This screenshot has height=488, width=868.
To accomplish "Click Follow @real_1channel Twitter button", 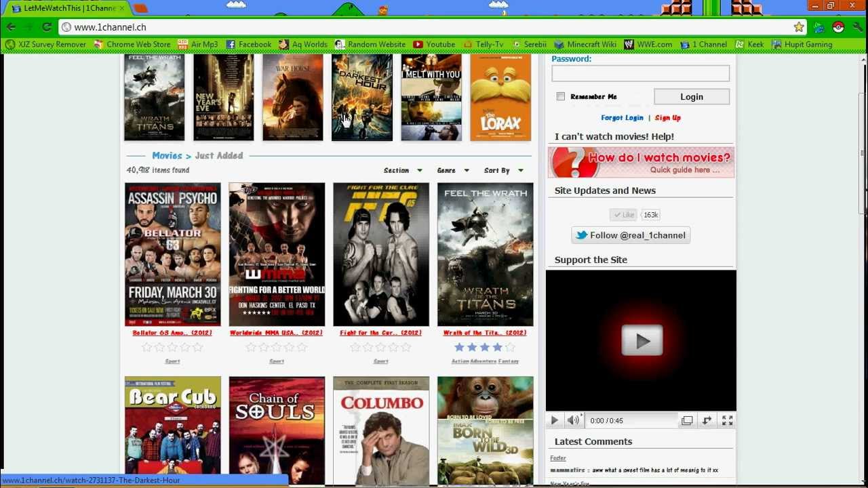I will tap(631, 235).
